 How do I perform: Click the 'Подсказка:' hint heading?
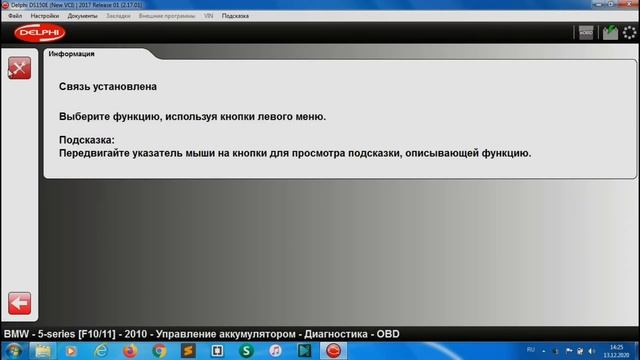(87, 140)
